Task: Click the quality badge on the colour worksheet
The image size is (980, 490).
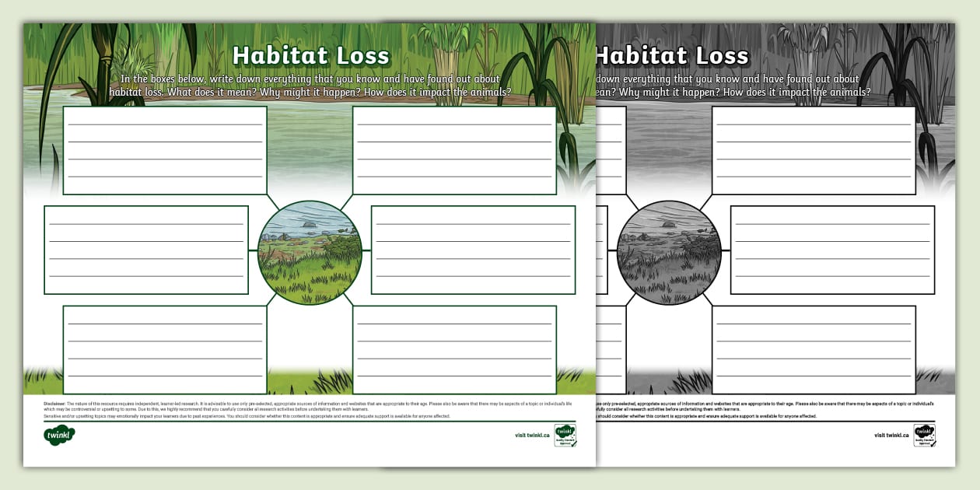Action: click(x=565, y=436)
